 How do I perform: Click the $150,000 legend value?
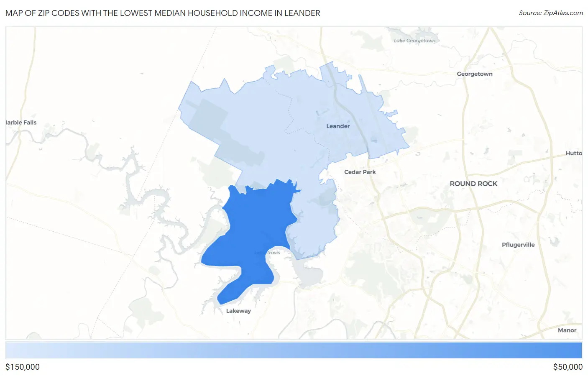point(23,367)
